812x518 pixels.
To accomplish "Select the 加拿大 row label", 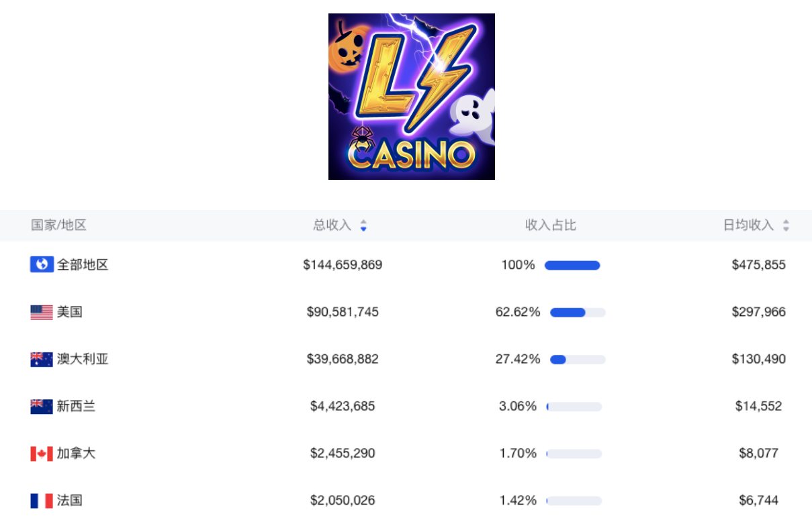I will (76, 454).
